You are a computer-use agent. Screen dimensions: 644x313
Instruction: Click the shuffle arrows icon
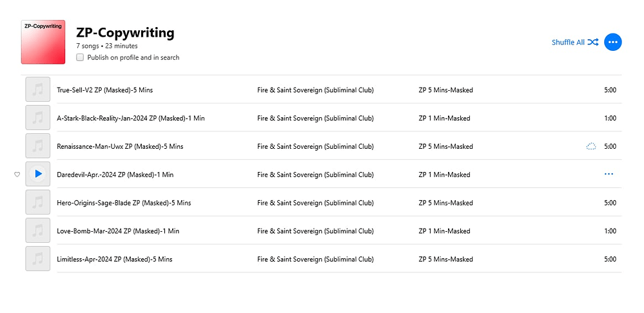click(x=593, y=43)
